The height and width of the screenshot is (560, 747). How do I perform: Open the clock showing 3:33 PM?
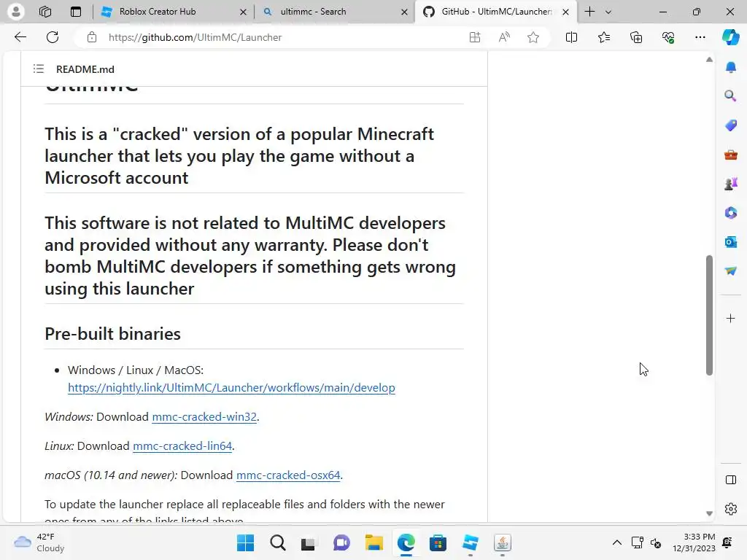tap(694, 542)
